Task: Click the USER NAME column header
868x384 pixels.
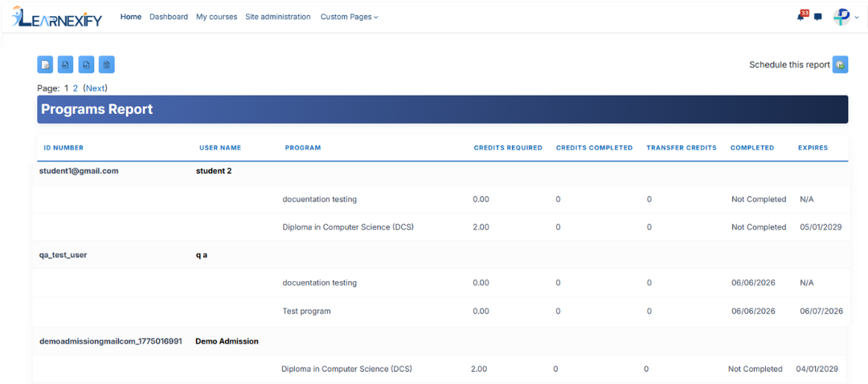Action: coord(220,148)
